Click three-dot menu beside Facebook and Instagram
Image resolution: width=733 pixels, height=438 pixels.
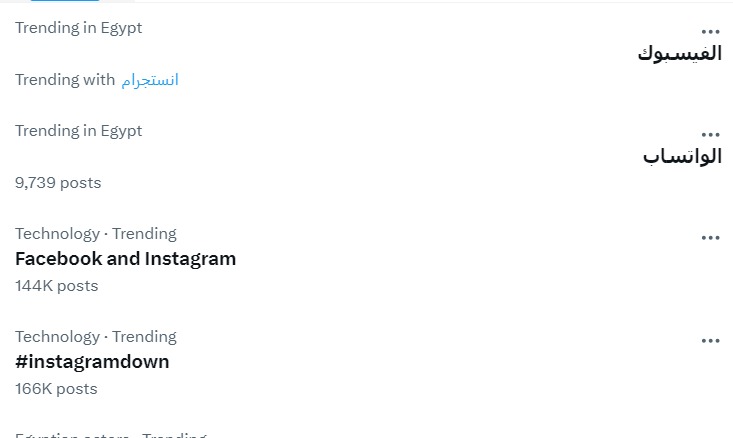coord(710,237)
